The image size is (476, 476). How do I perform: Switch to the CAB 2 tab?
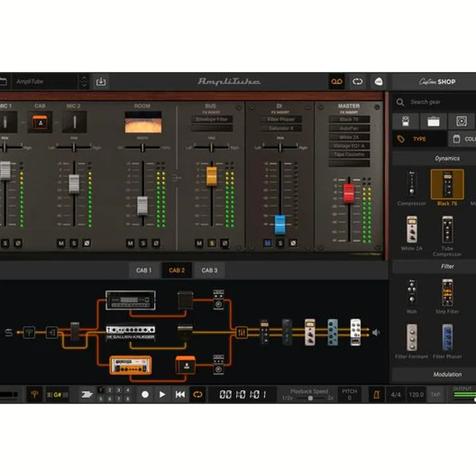[x=177, y=270]
